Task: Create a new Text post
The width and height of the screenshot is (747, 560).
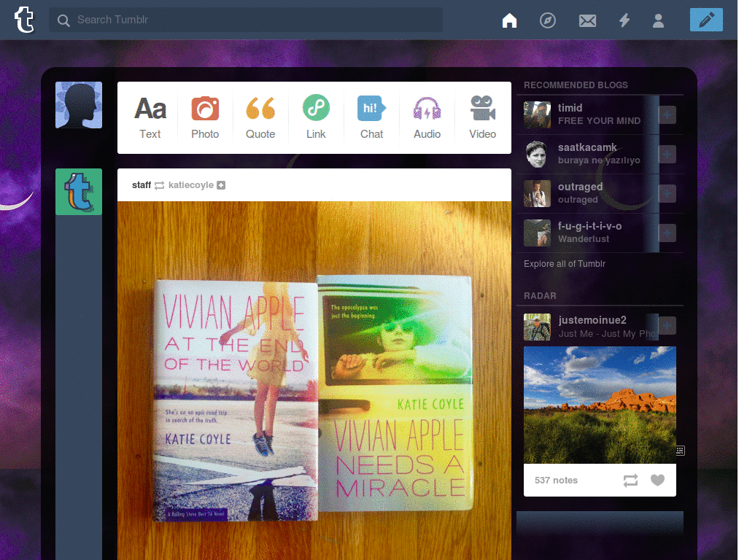Action: click(x=150, y=117)
